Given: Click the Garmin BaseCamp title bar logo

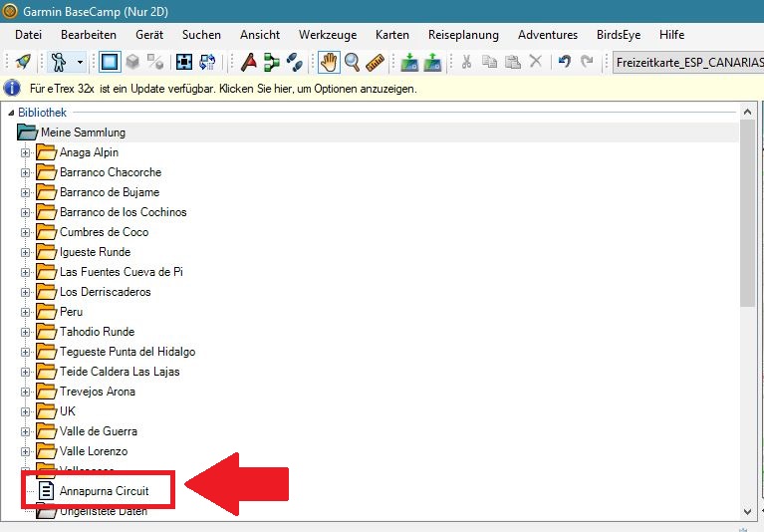Looking at the screenshot, I should (x=10, y=11).
